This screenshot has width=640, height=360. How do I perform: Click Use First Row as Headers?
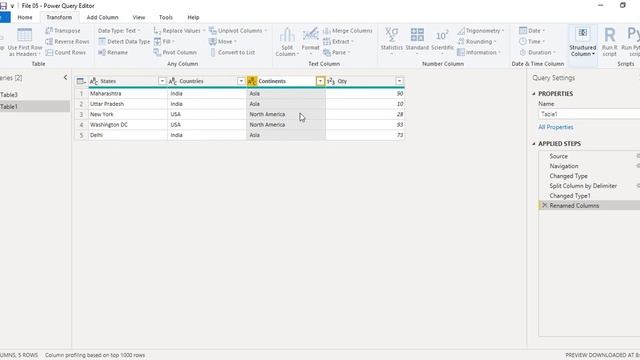24,42
